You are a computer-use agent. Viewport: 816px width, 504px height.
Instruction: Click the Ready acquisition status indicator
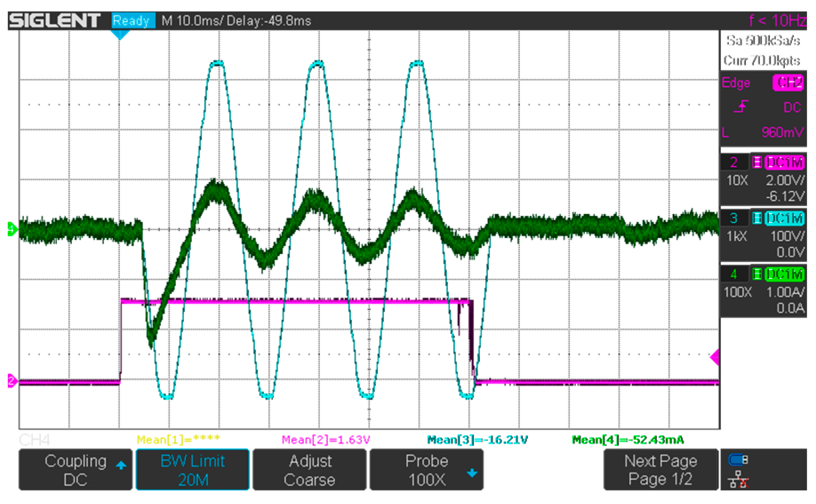(x=133, y=20)
